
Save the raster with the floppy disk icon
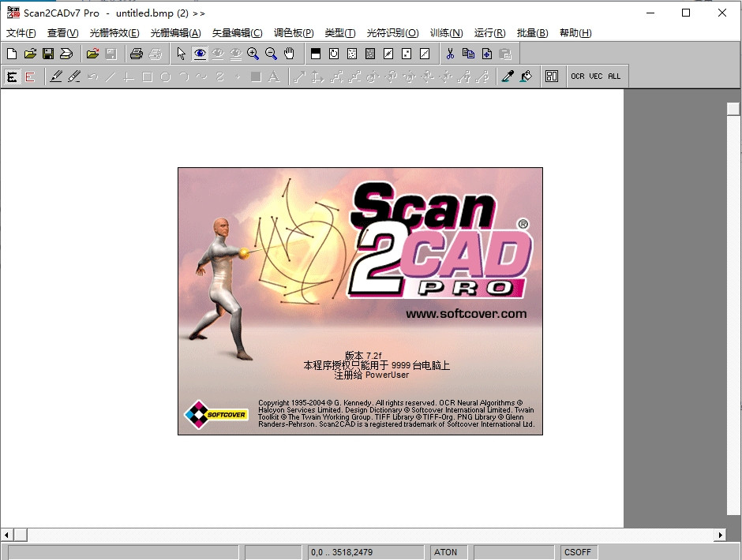(x=48, y=54)
